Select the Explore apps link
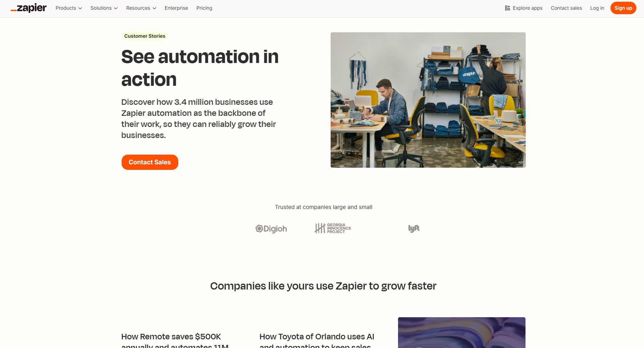 (x=523, y=8)
